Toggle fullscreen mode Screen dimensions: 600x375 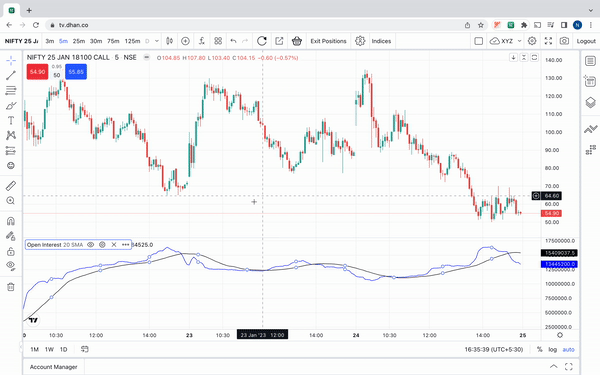[x=548, y=41]
